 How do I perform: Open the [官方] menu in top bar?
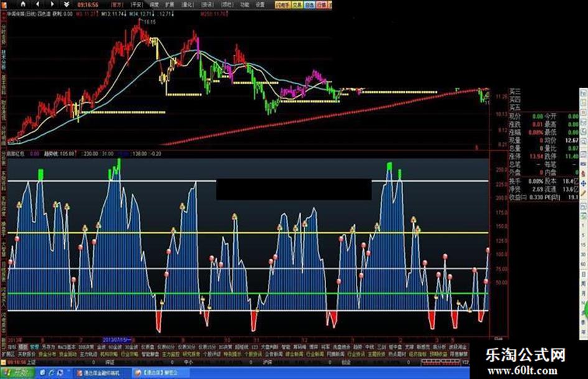pos(116,4)
